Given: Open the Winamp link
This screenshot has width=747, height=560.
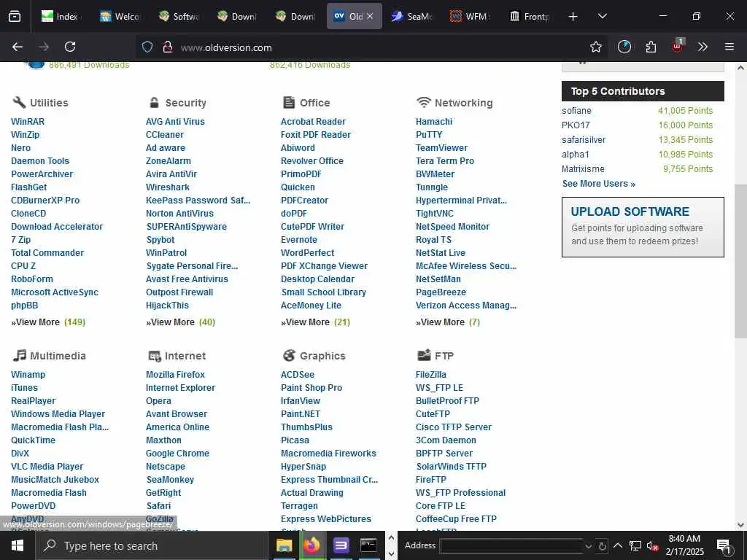Looking at the screenshot, I should pyautogui.click(x=28, y=375).
